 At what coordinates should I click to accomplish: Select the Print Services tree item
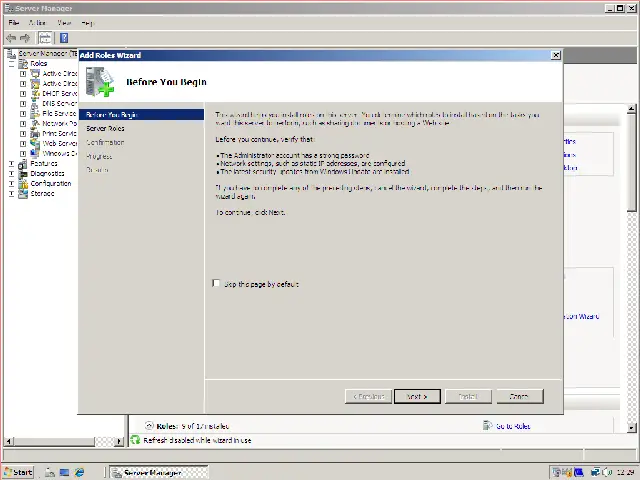pyautogui.click(x=59, y=133)
